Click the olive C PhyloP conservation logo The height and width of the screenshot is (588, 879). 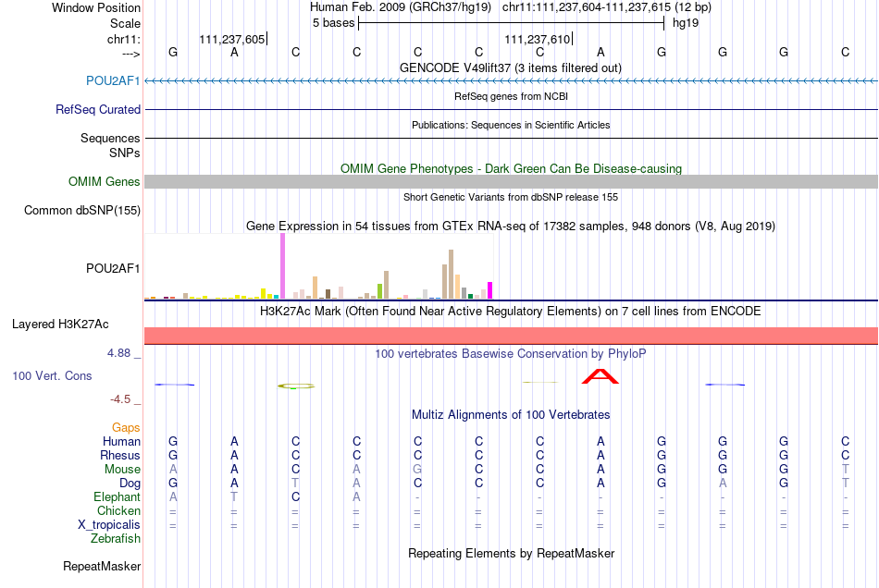coord(296,386)
